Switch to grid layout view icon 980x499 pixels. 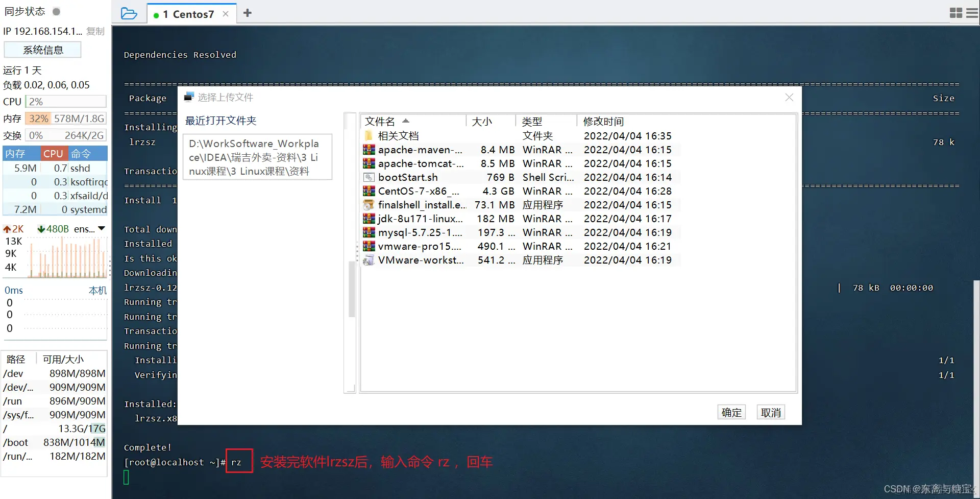[x=956, y=13]
